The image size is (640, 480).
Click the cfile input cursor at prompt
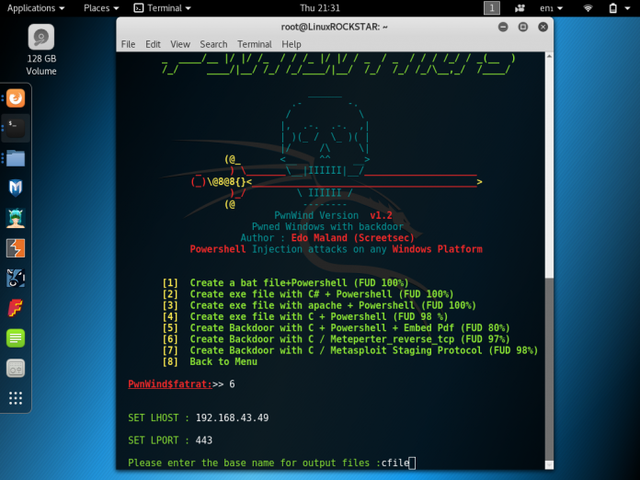(413, 463)
